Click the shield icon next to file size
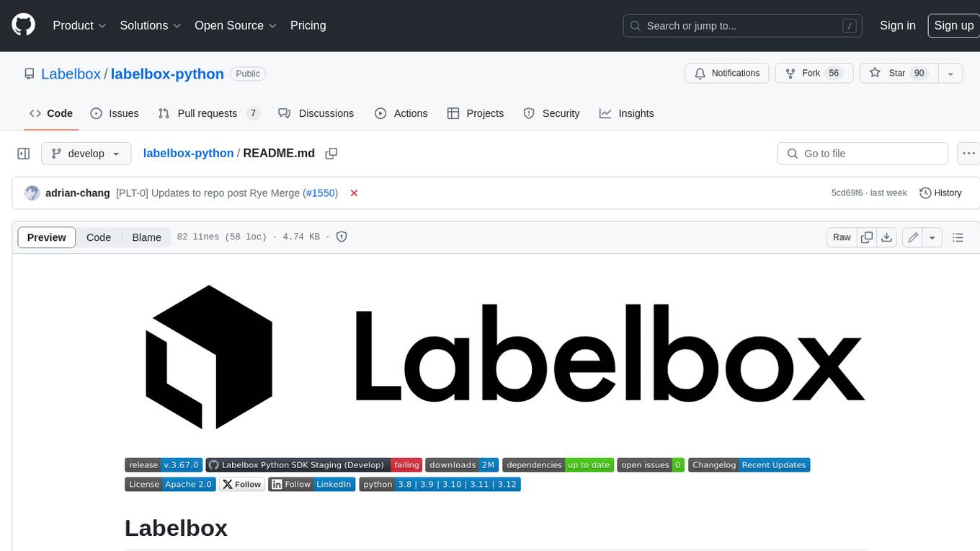 click(x=342, y=237)
